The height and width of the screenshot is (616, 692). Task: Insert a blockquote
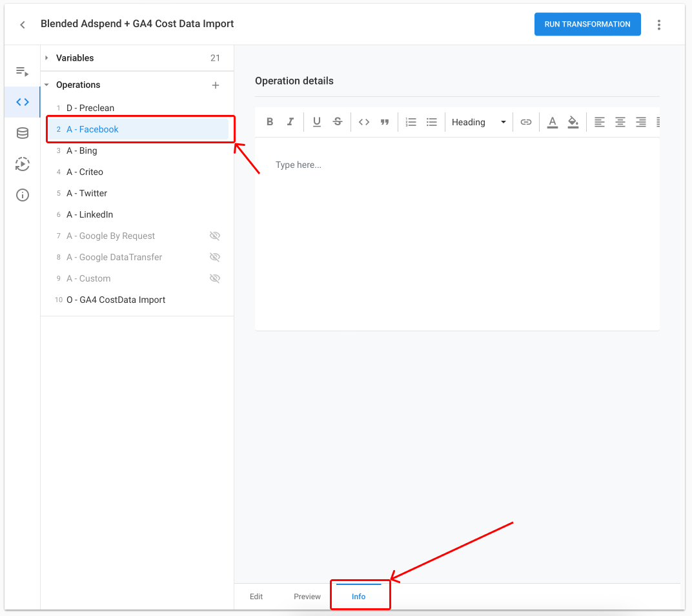pos(384,122)
